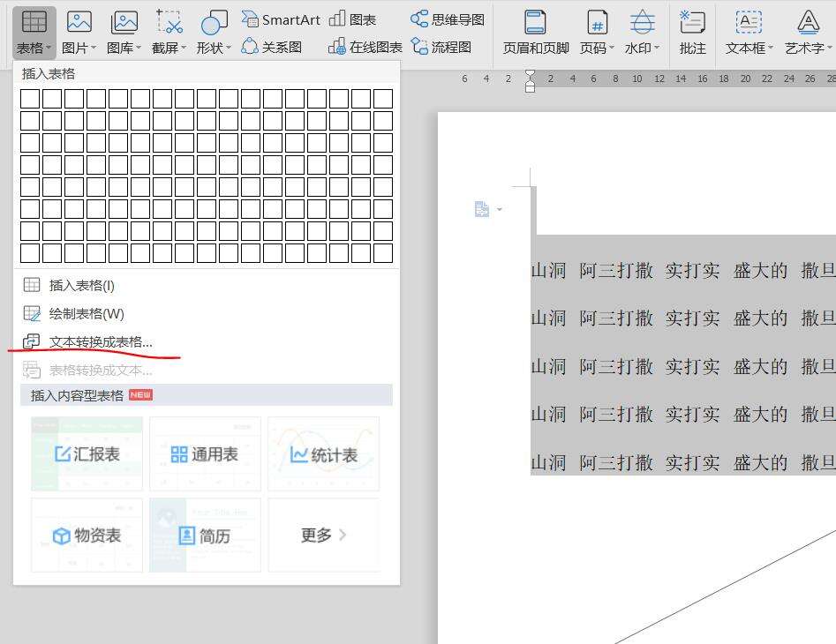This screenshot has width=836, height=644.
Task: Click 更多 to see more templates
Action: tap(323, 535)
